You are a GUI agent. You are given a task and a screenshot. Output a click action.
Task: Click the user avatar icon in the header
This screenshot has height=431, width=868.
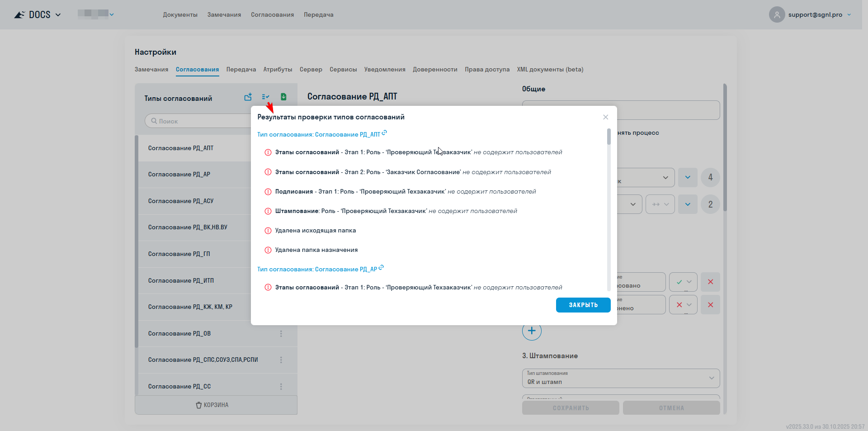click(777, 14)
